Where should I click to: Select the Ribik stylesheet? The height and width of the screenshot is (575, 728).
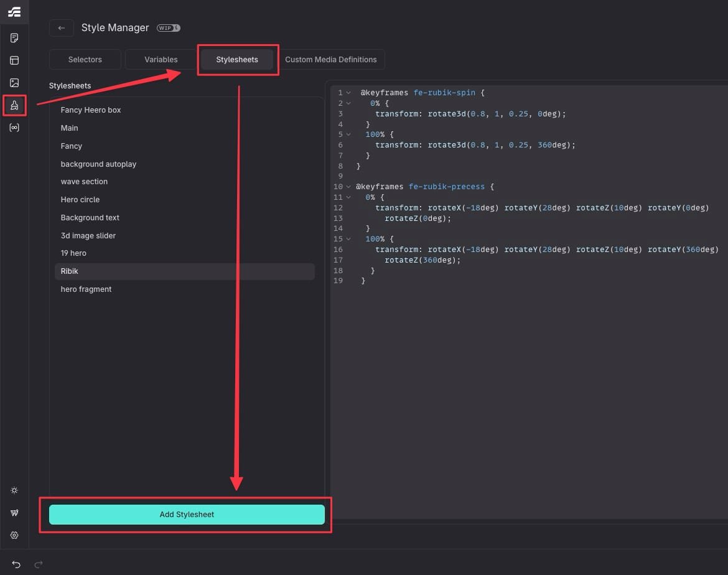tap(185, 271)
